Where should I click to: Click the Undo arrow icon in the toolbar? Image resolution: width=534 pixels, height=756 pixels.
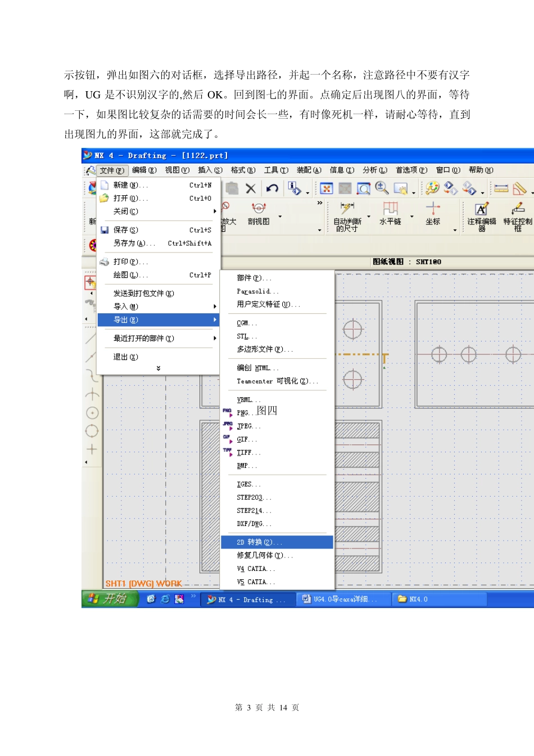coord(273,188)
